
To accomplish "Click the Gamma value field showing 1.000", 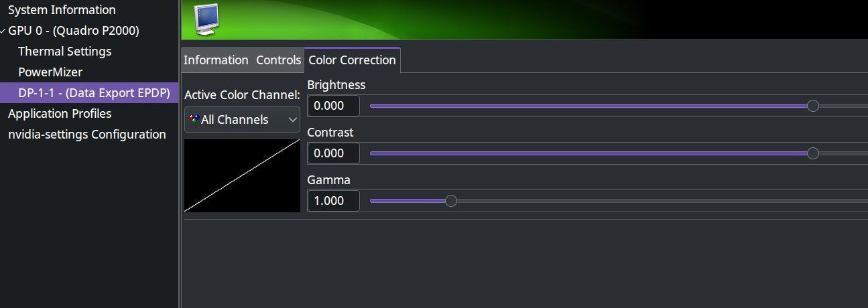I will pos(334,201).
